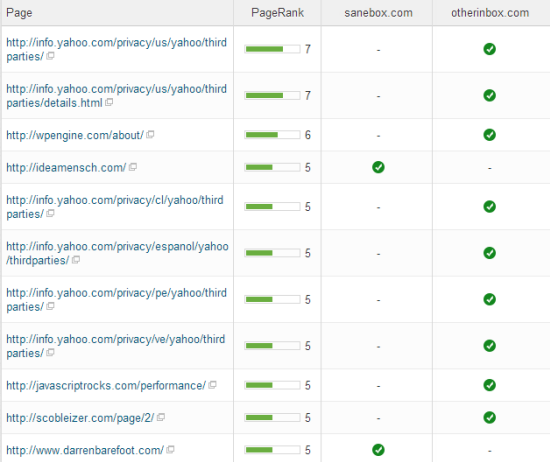Click external icon after privacy/us/yahoo/thirdparties/ link
Viewport: 550px width, 462px height.
pyautogui.click(x=50, y=55)
